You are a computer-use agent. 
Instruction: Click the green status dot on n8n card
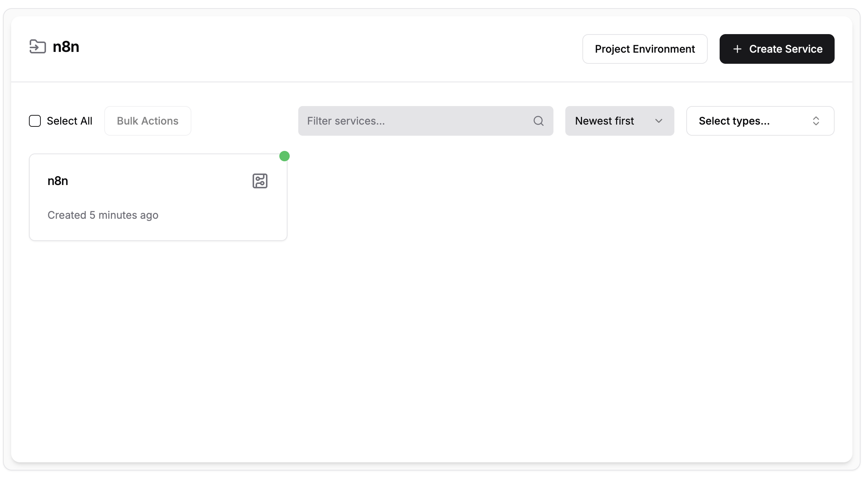tap(285, 156)
